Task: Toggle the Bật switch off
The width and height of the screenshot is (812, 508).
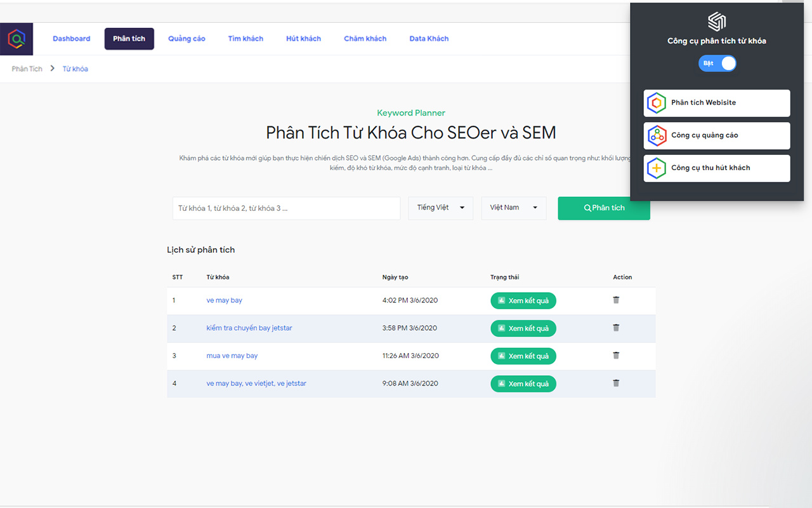Action: pyautogui.click(x=717, y=63)
